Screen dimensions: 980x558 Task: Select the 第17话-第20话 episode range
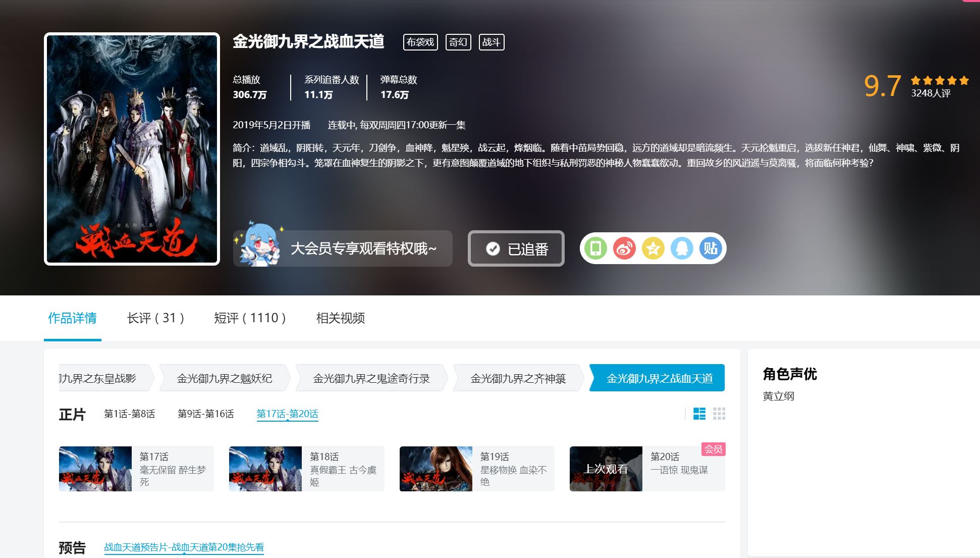[287, 414]
